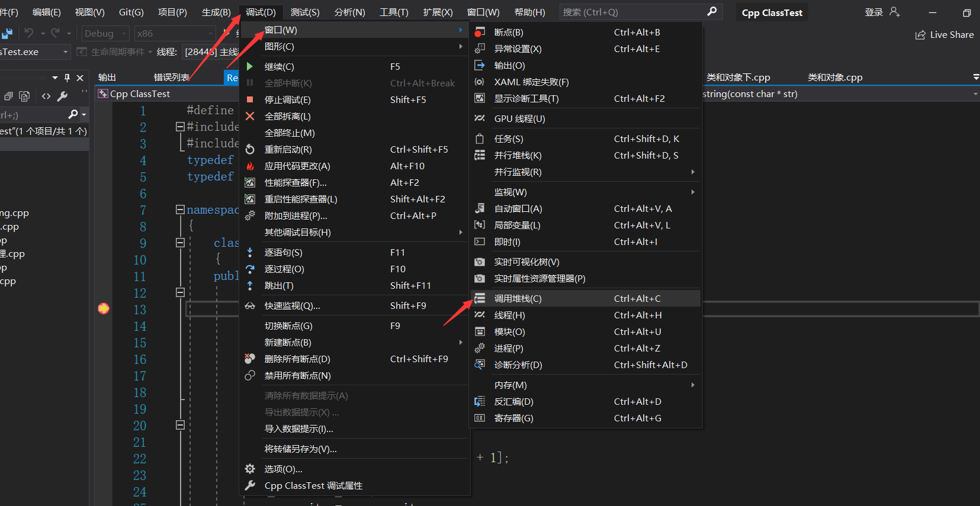Click Live Share button

tap(944, 35)
